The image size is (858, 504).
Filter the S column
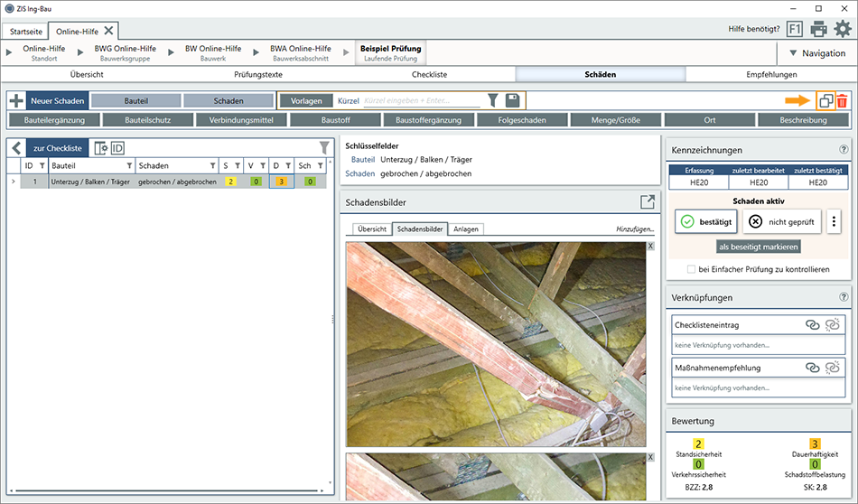pos(238,165)
